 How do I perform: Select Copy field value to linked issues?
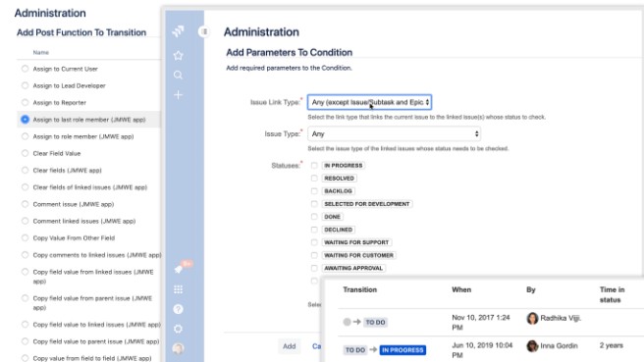coord(26,325)
